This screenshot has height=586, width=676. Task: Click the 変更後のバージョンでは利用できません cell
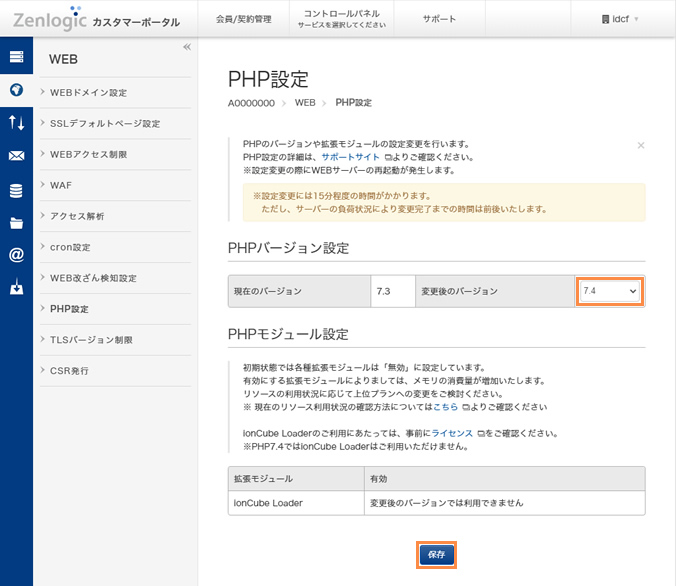(505, 503)
